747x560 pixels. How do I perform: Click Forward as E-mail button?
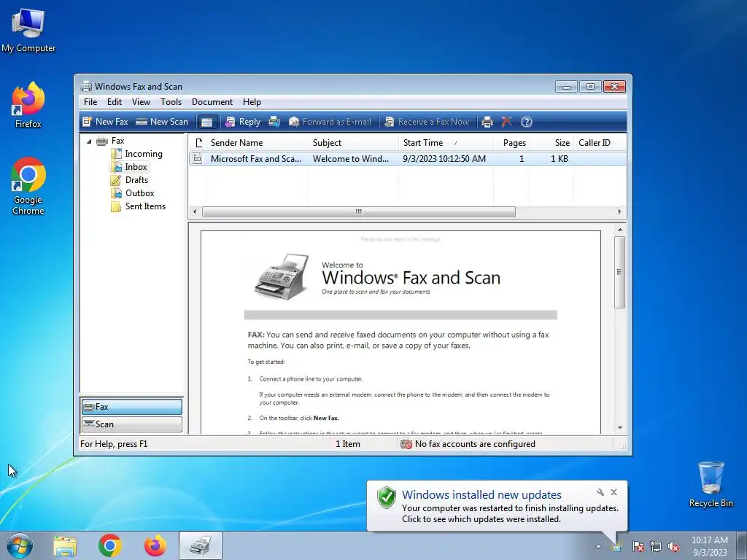330,122
